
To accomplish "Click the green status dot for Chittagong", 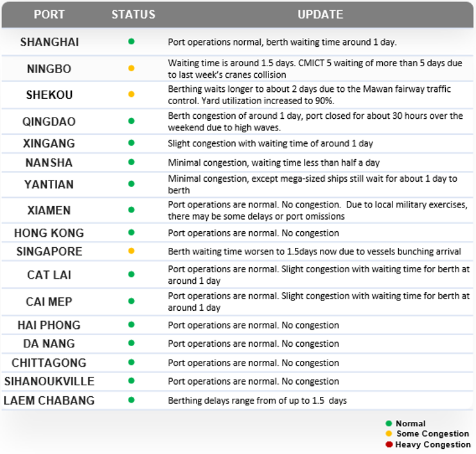I will [131, 362].
